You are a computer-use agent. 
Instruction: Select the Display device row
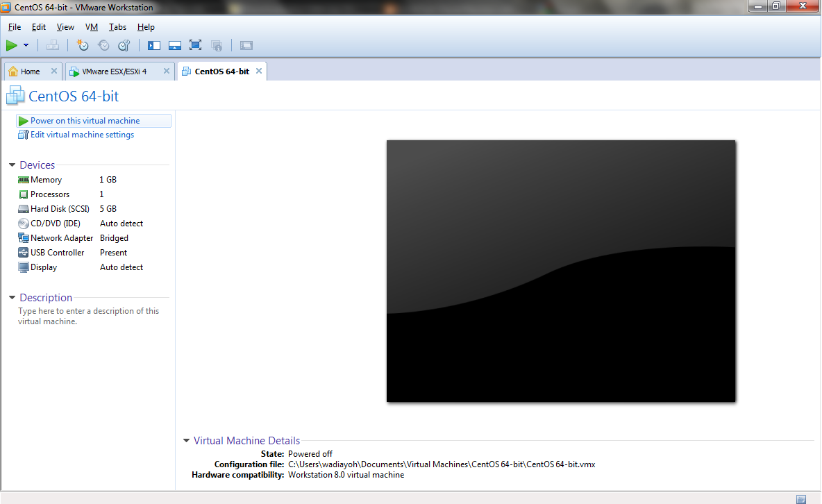[x=93, y=267]
